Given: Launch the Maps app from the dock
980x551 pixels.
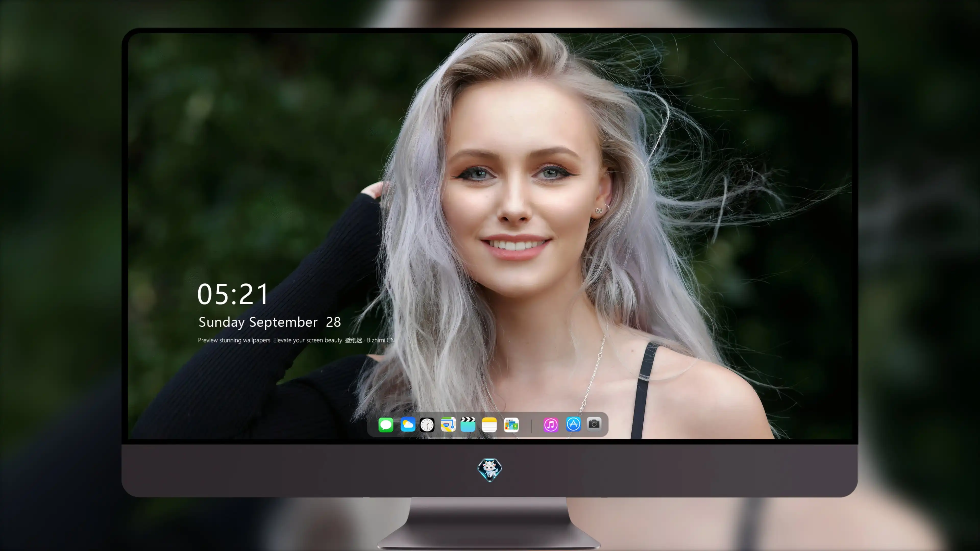Looking at the screenshot, I should [448, 424].
